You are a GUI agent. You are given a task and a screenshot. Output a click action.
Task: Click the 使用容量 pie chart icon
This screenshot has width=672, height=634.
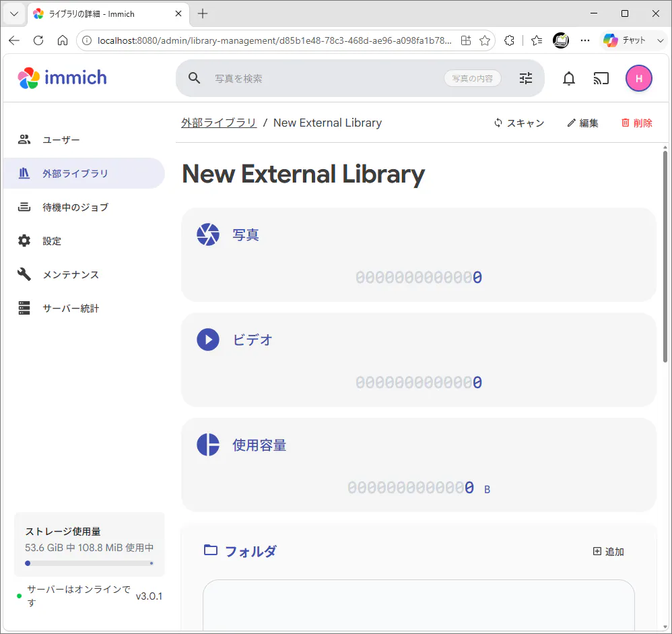(208, 445)
